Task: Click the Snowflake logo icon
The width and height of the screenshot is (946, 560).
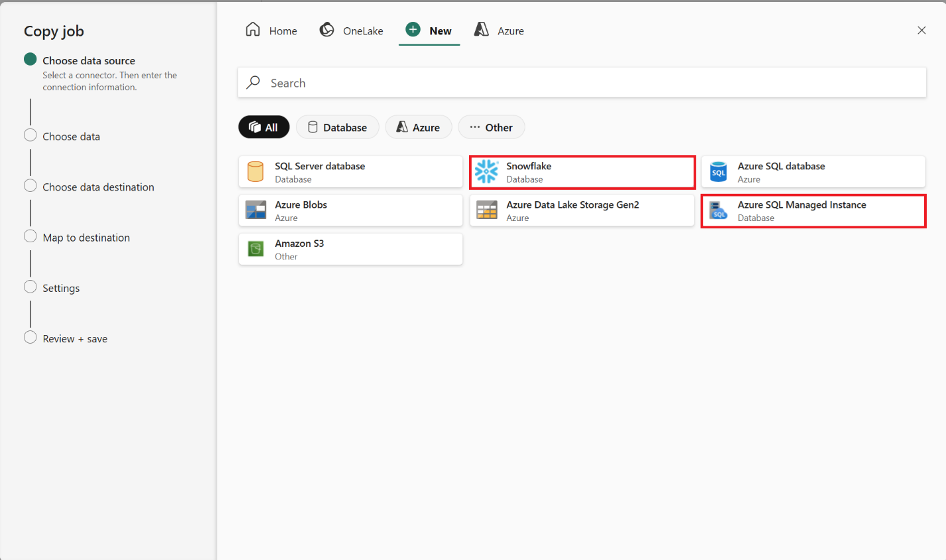Action: click(486, 171)
